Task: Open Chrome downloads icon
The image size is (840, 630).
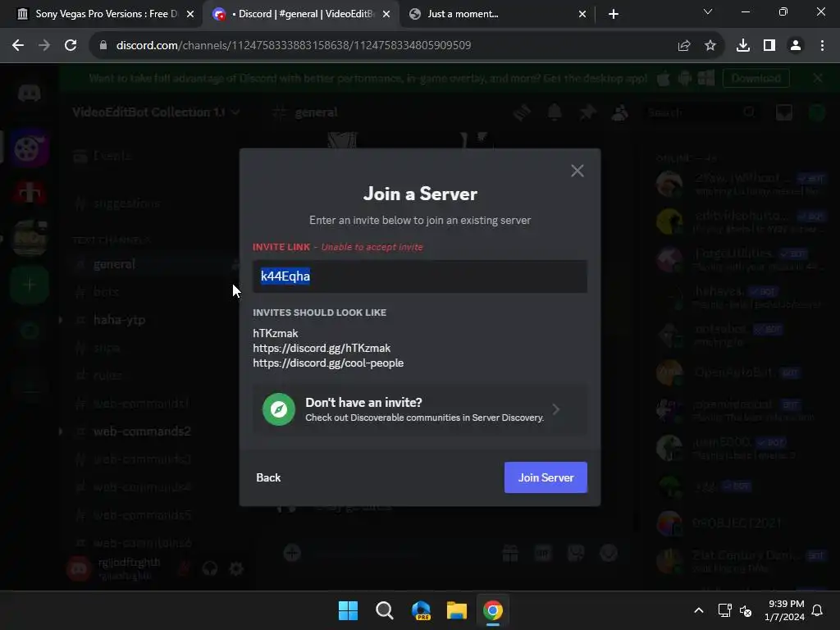Action: (743, 46)
